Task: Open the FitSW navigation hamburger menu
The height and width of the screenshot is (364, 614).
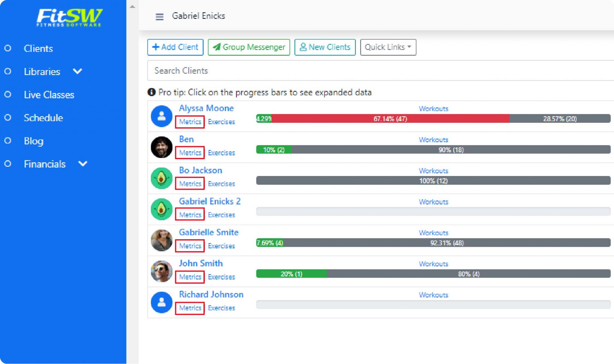Action: 159,17
